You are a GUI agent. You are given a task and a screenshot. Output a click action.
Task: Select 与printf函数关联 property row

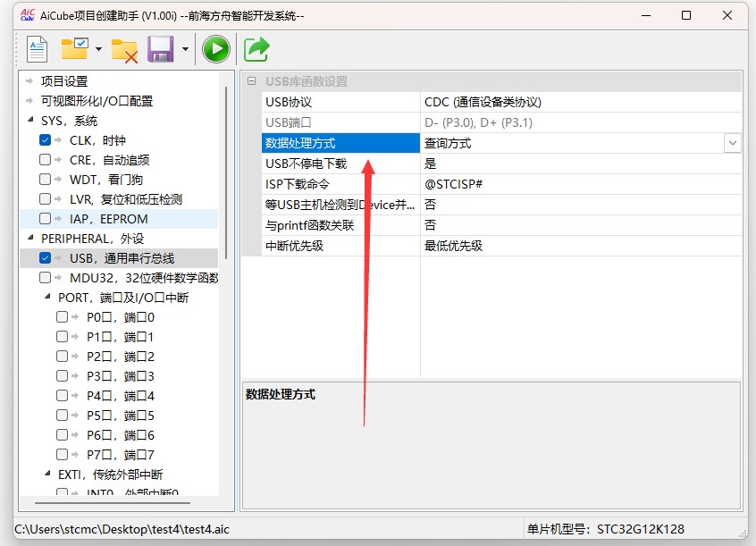pyautogui.click(x=501, y=225)
